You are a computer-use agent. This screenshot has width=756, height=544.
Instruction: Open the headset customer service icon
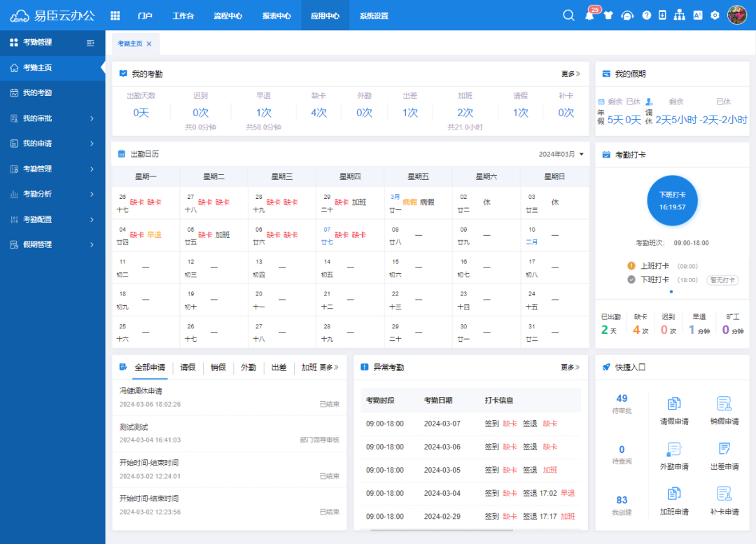[x=626, y=15]
